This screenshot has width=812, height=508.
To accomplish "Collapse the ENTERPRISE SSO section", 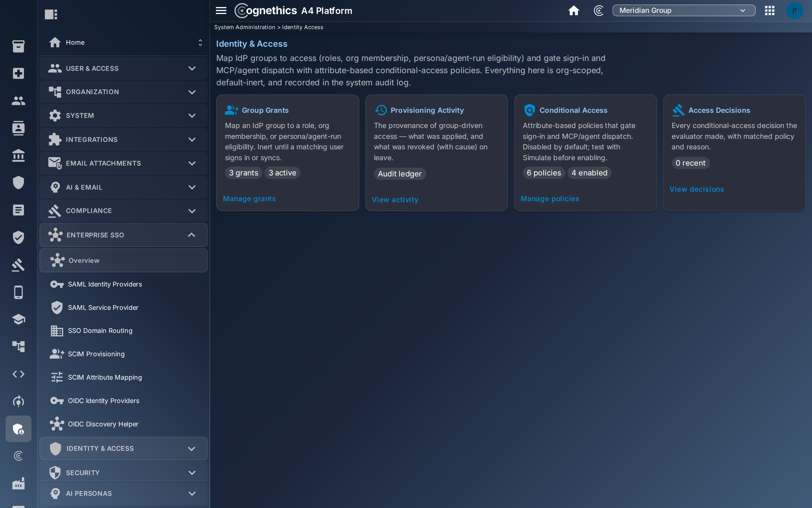I will click(x=123, y=235).
